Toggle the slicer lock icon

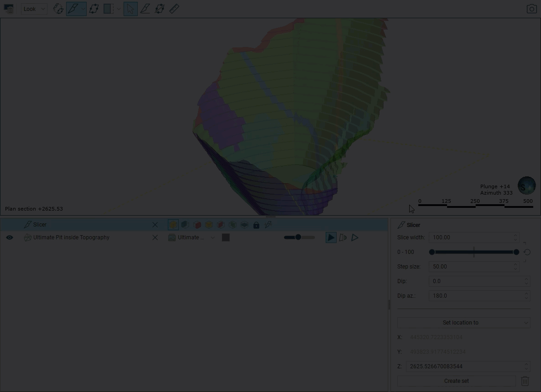[x=256, y=225]
